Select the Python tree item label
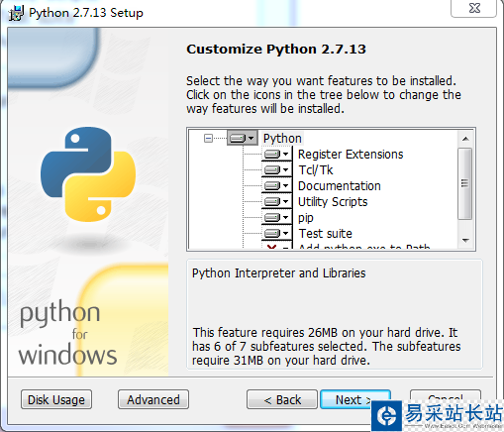Screen dimensions: 504x432 tap(282, 138)
